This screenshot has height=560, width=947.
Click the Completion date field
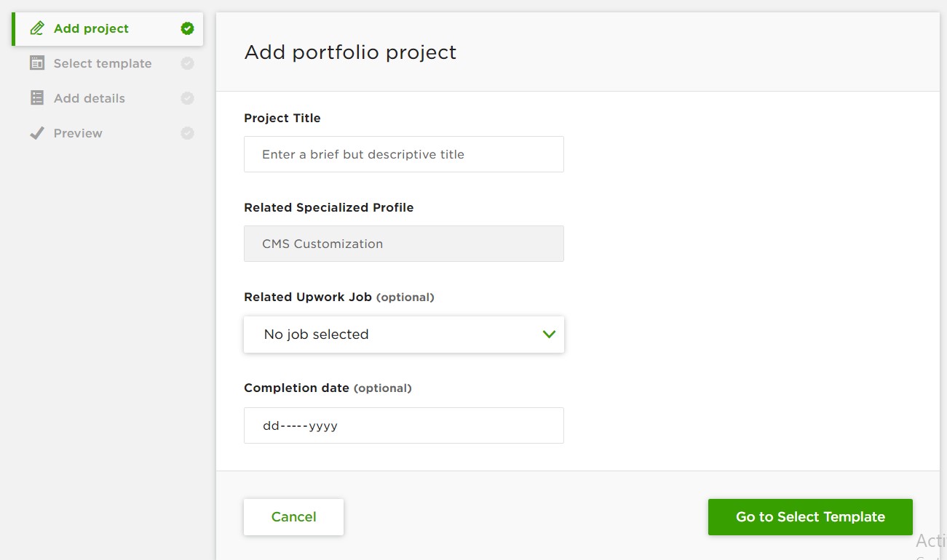coord(403,425)
